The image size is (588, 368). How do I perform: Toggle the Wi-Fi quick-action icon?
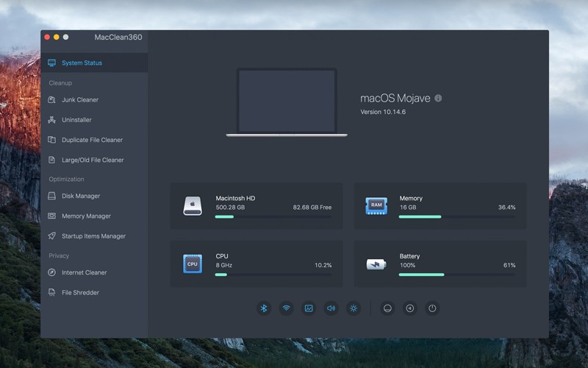point(286,308)
